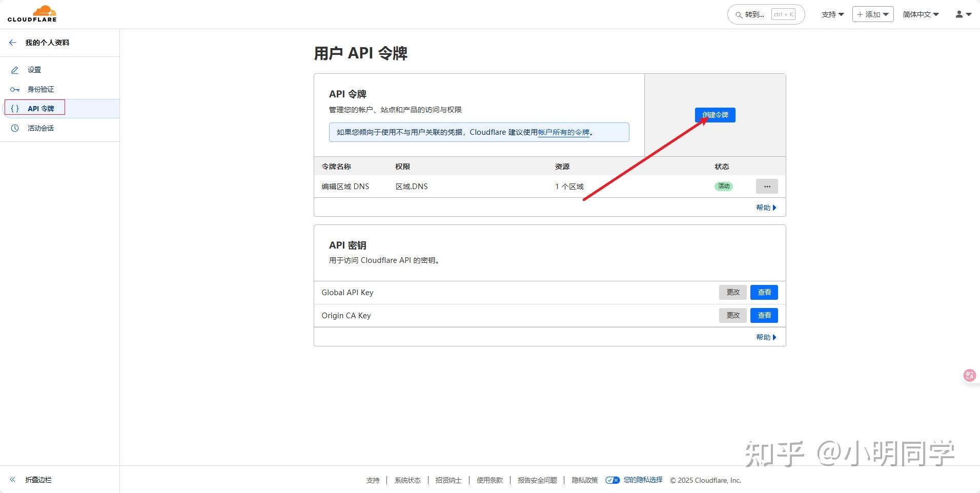Select 活动会话 in the sidebar menu
This screenshot has width=980, height=493.
[x=40, y=128]
